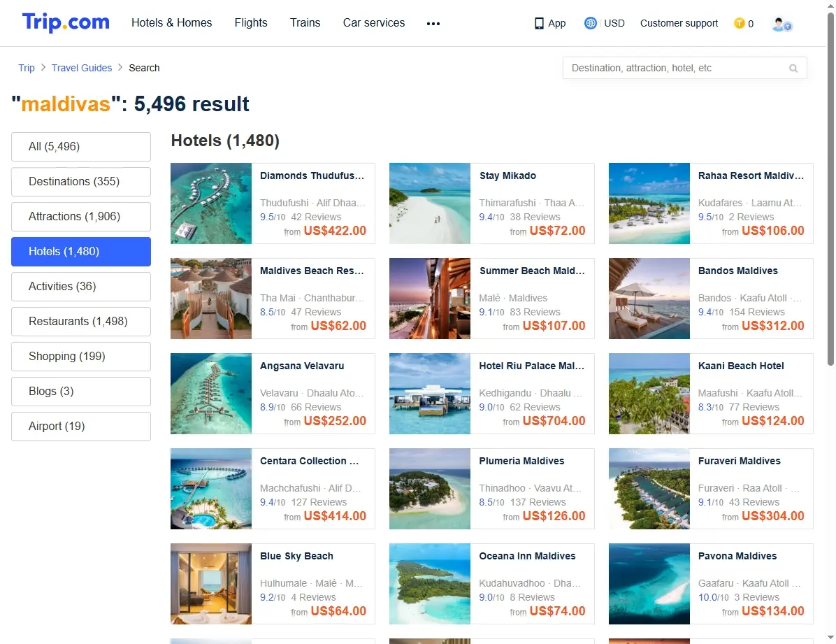
Task: Click the globe language icon
Action: pyautogui.click(x=590, y=23)
